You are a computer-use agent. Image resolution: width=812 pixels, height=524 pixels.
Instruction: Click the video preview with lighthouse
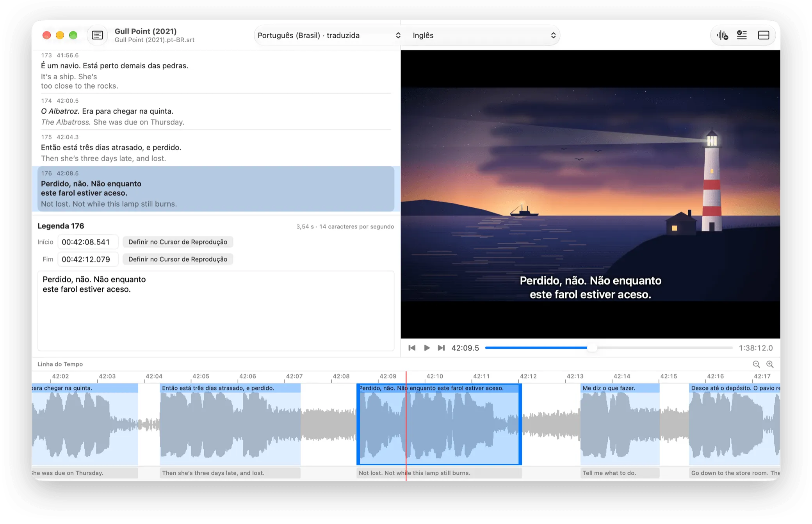point(590,194)
